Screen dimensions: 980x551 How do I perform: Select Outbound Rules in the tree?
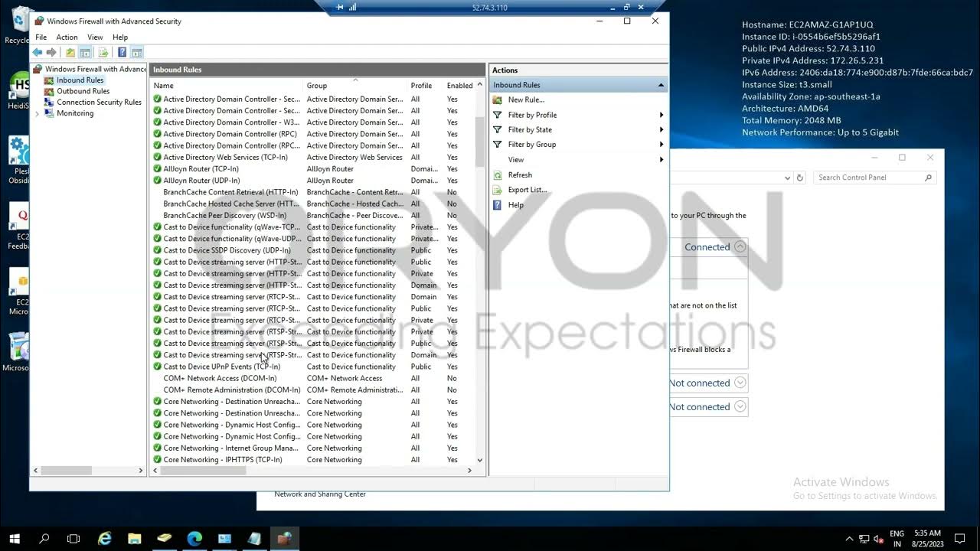pos(83,91)
